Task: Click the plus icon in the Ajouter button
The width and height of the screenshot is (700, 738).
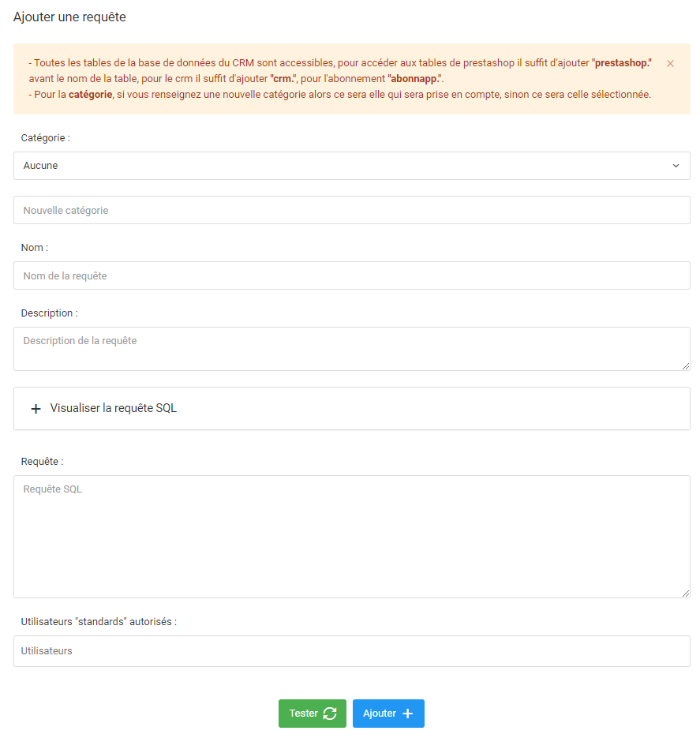Action: point(408,714)
